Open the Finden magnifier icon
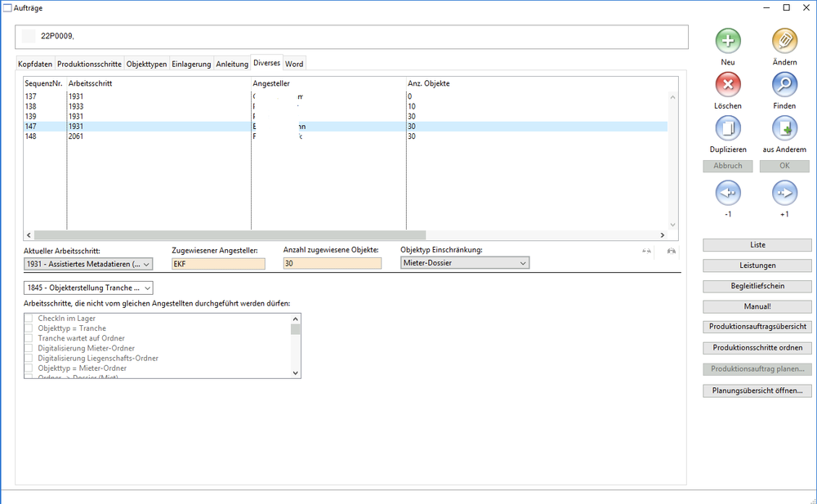The width and height of the screenshot is (817, 504). (784, 85)
